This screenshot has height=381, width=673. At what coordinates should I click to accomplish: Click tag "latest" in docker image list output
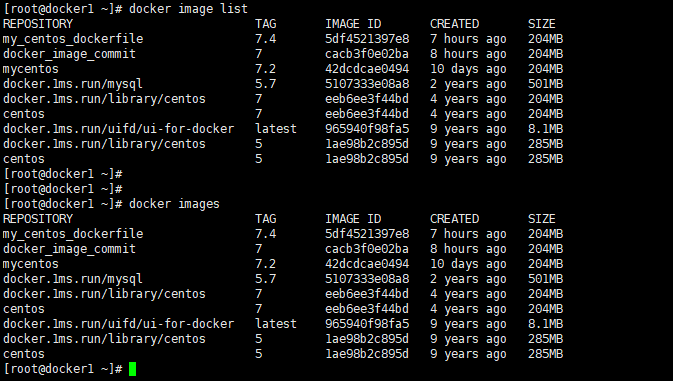point(276,129)
